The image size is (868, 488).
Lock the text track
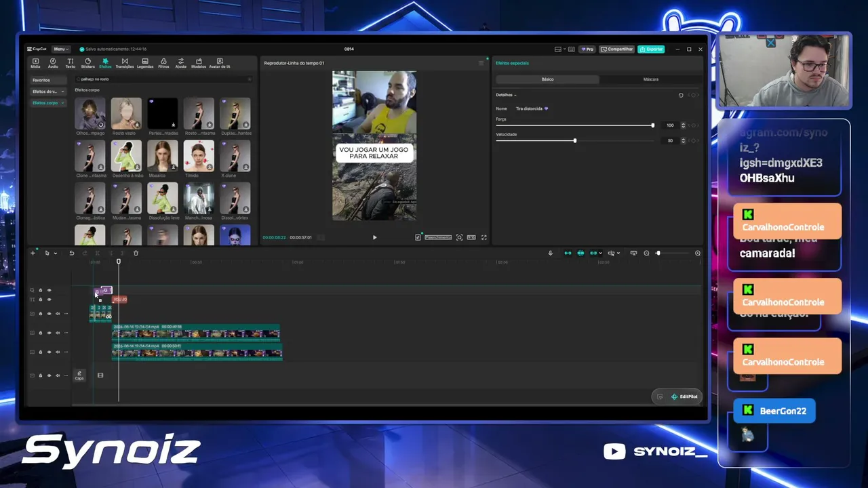point(40,299)
